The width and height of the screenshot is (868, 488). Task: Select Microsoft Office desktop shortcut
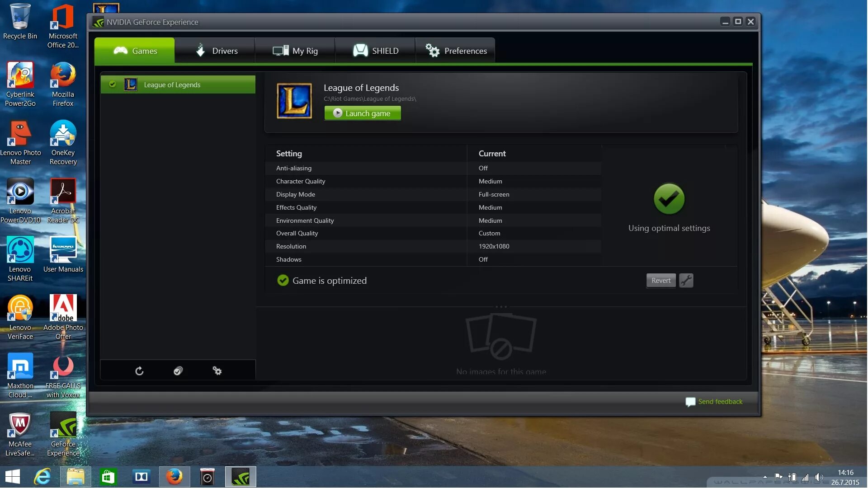pyautogui.click(x=63, y=26)
